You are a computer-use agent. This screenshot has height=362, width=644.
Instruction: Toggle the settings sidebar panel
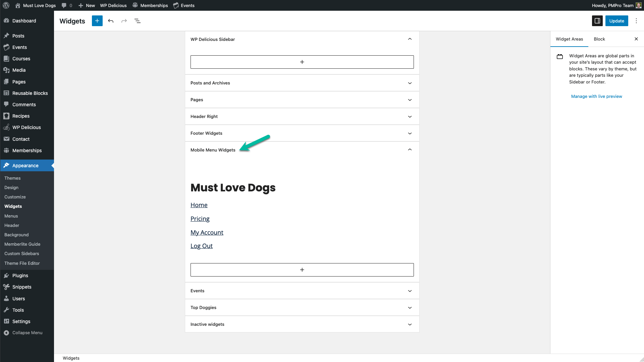coord(597,21)
